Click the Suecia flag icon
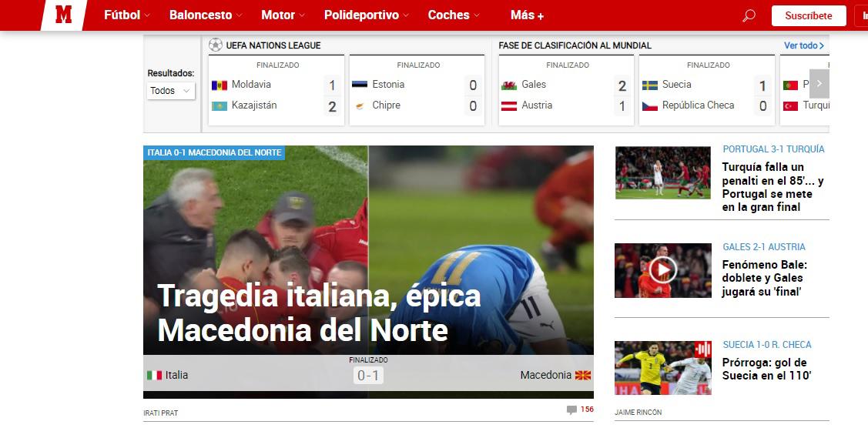 (650, 85)
